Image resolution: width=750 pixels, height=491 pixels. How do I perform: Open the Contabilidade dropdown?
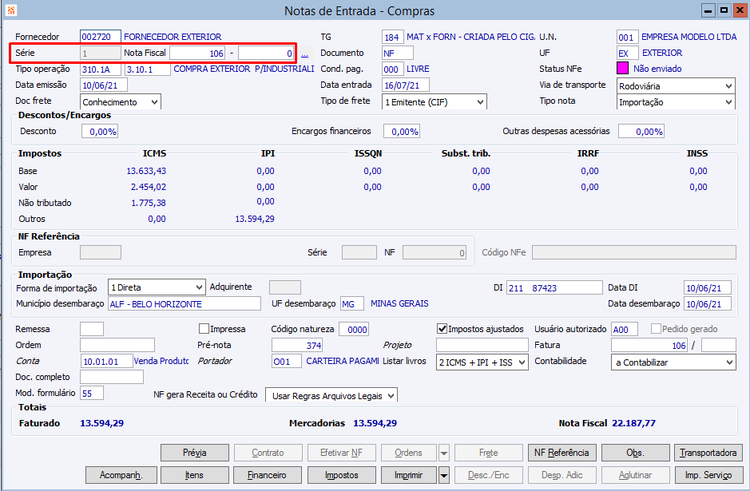[729, 362]
